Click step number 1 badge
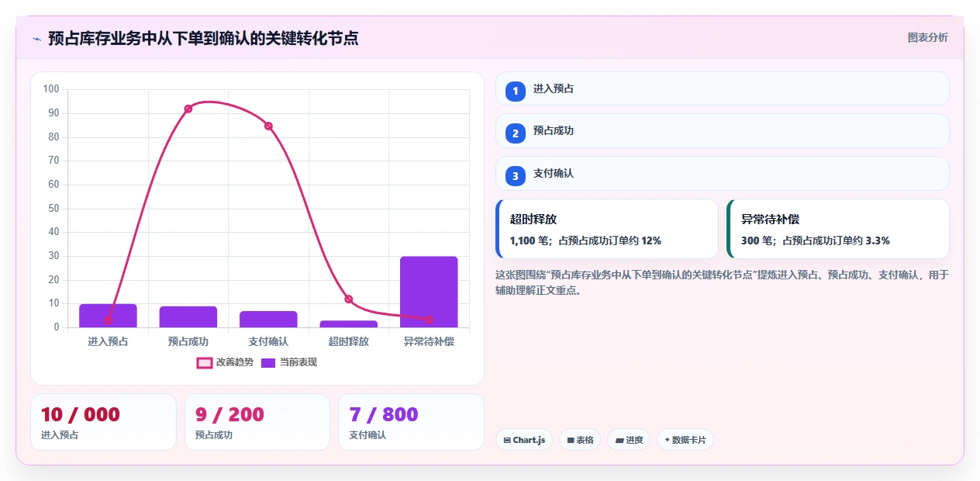Viewport: 980px width, 481px height. point(516,92)
